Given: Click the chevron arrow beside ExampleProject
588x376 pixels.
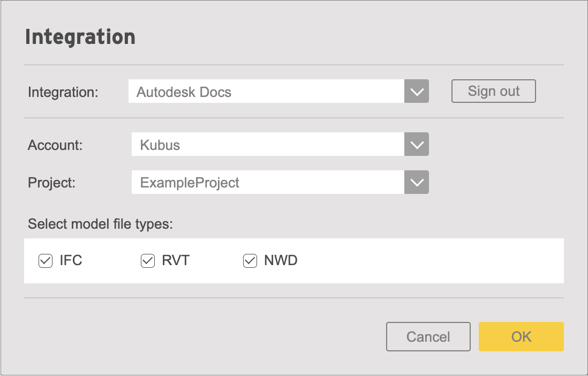Looking at the screenshot, I should (x=417, y=182).
